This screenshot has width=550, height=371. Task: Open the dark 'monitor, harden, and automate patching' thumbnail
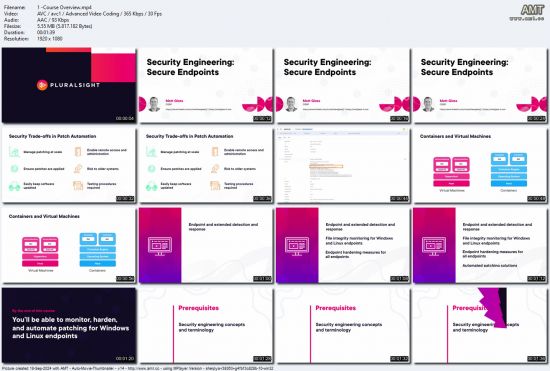[x=69, y=325]
